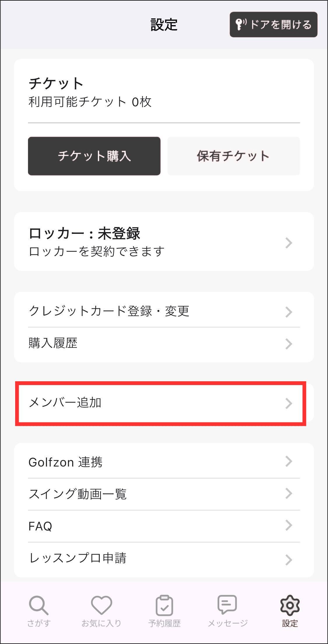Image resolution: width=328 pixels, height=644 pixels.
Task: Tap the ロッカーを契約できます text
Action: point(97,251)
